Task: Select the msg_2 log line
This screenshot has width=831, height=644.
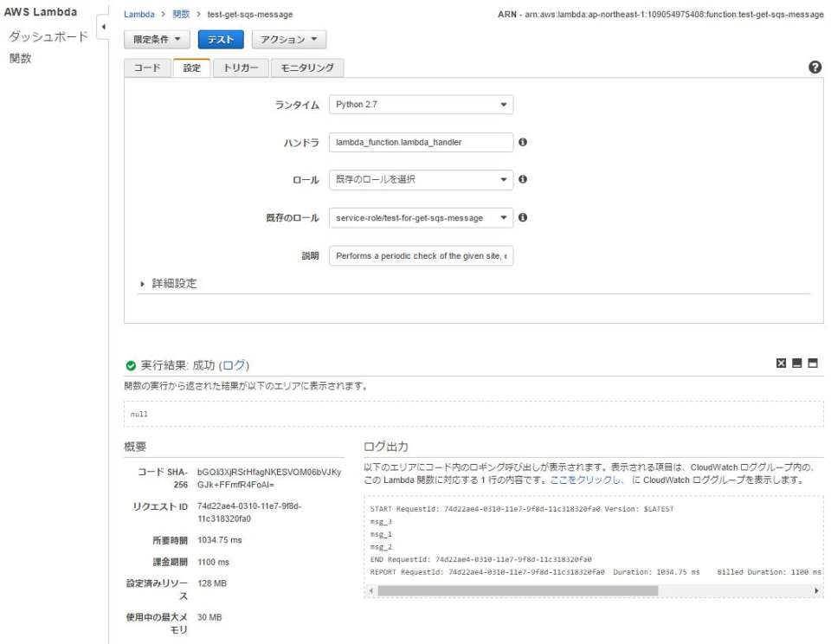Action: click(381, 547)
